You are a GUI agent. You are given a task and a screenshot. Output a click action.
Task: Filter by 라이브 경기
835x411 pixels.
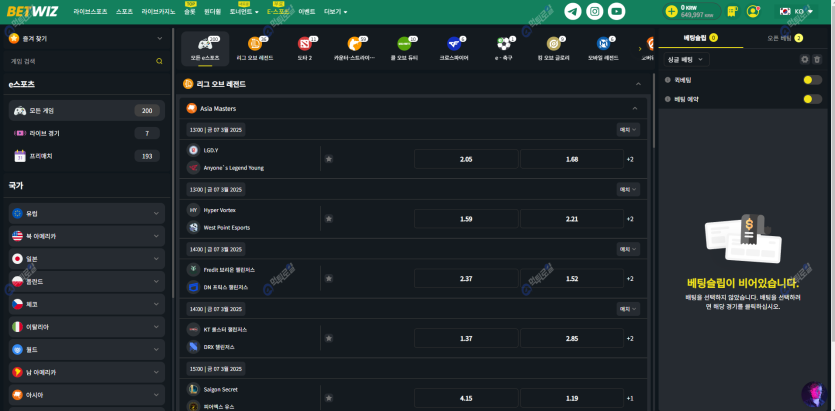pos(87,133)
